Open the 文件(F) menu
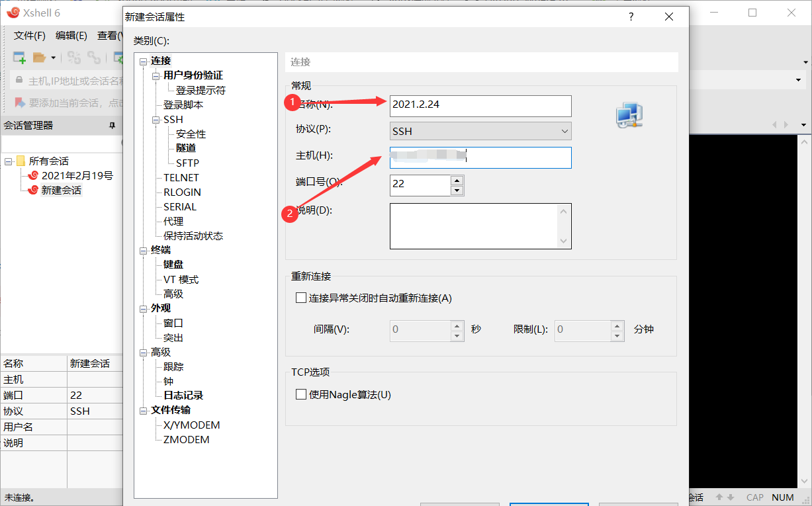The width and height of the screenshot is (812, 506). pos(29,35)
